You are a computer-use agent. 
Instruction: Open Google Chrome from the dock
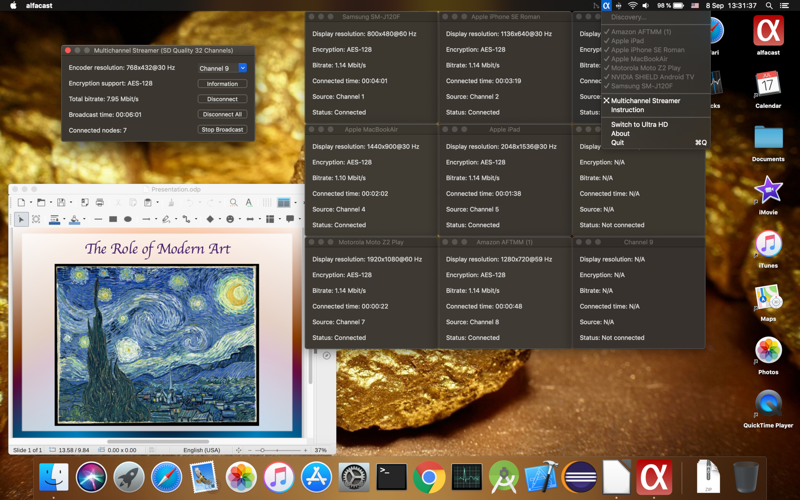[429, 477]
